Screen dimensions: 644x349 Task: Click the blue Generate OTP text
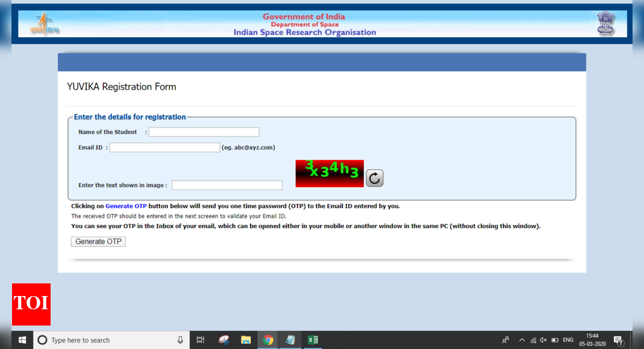126,206
